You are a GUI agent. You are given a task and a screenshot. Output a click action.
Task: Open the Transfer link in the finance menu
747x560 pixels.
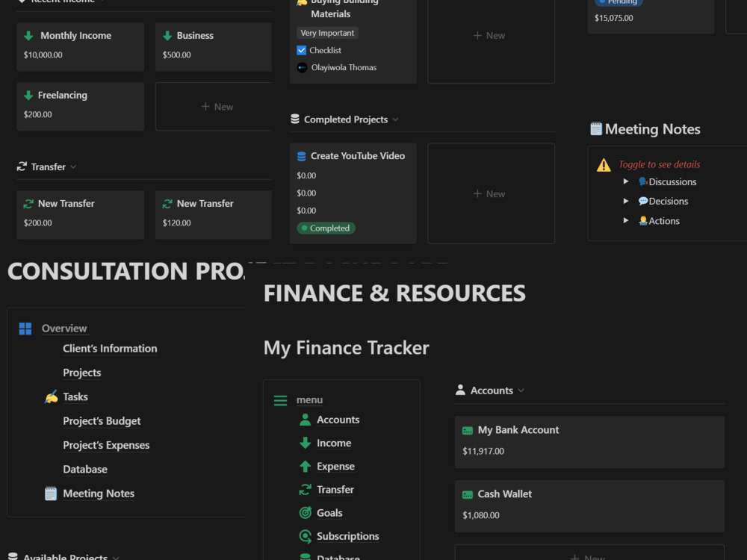335,490
